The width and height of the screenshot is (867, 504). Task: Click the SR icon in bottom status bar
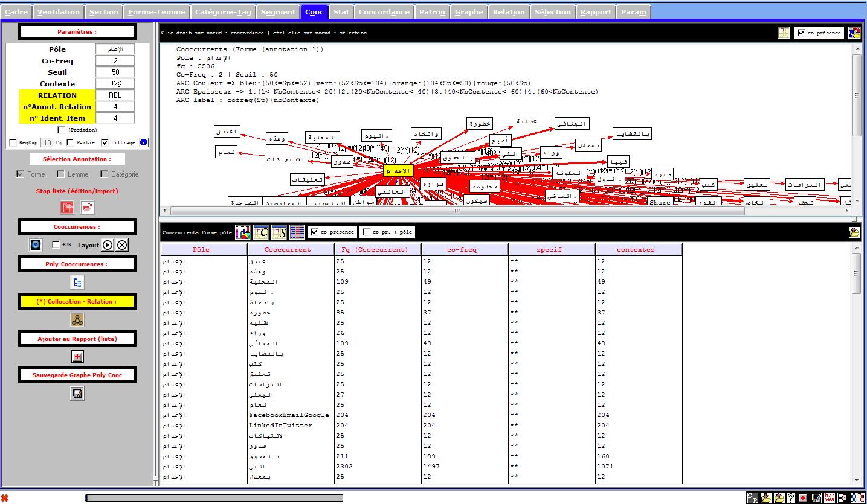pyautogui.click(x=753, y=498)
